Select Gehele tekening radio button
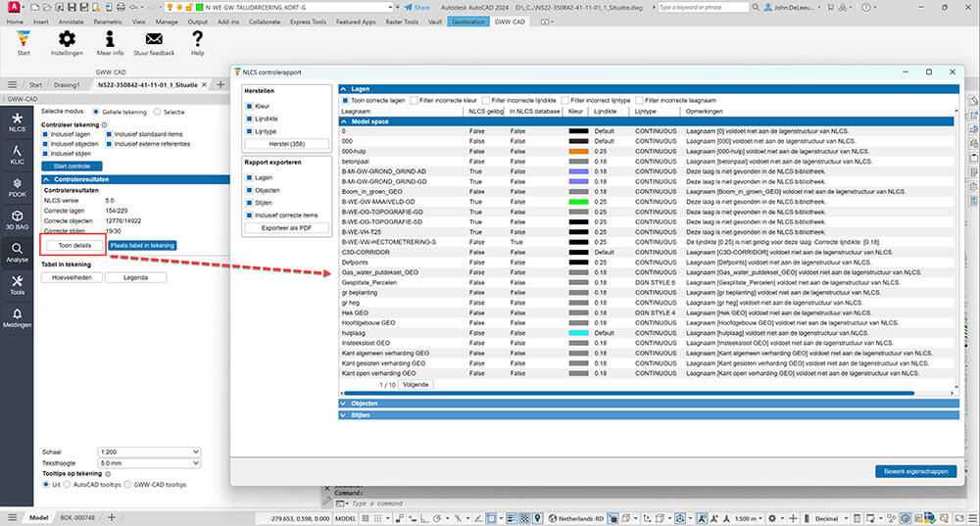This screenshot has width=980, height=526. (x=96, y=112)
